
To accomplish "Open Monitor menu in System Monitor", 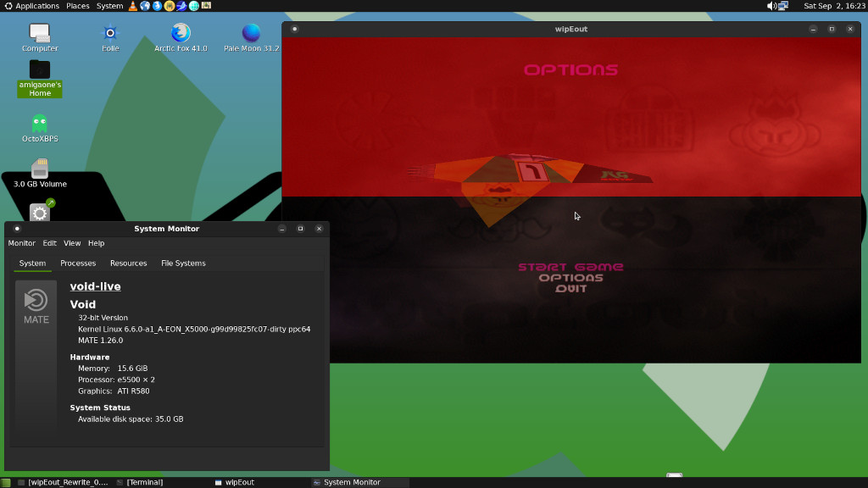I will [x=21, y=243].
